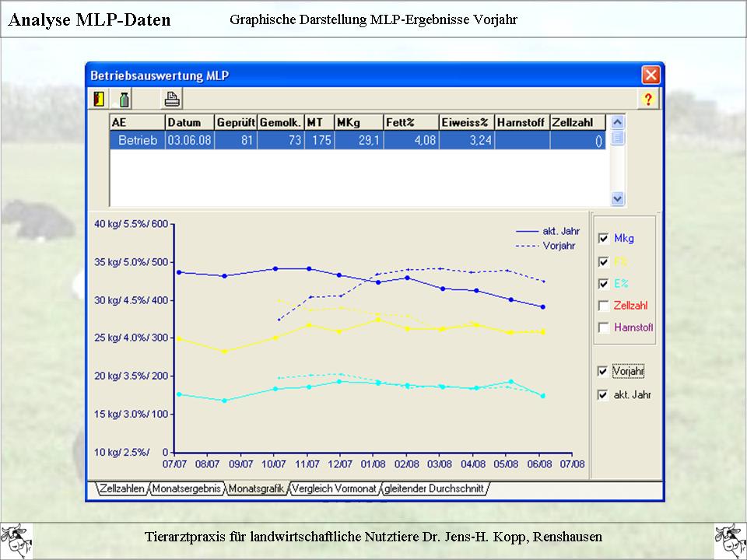Select the Vergleich Vormonat tab
The height and width of the screenshot is (560, 747).
333,489
